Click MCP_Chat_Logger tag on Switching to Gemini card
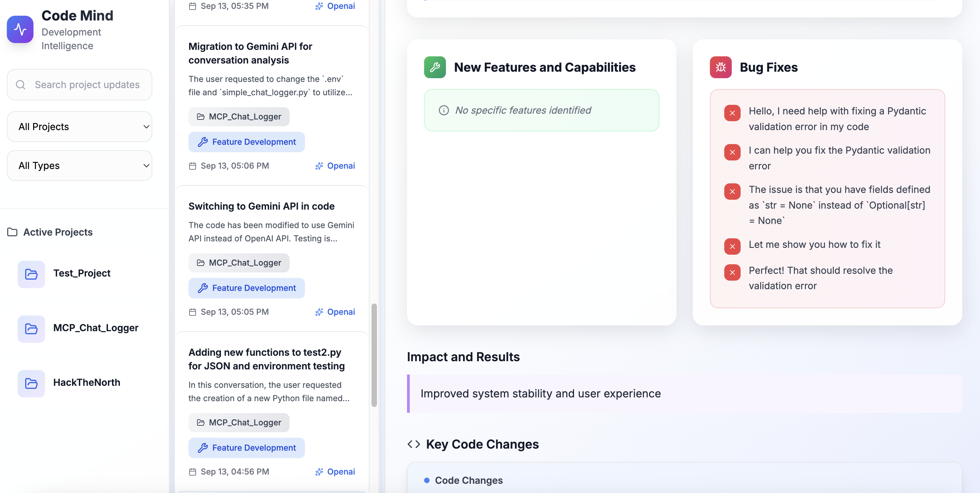The image size is (980, 493). [x=239, y=263]
